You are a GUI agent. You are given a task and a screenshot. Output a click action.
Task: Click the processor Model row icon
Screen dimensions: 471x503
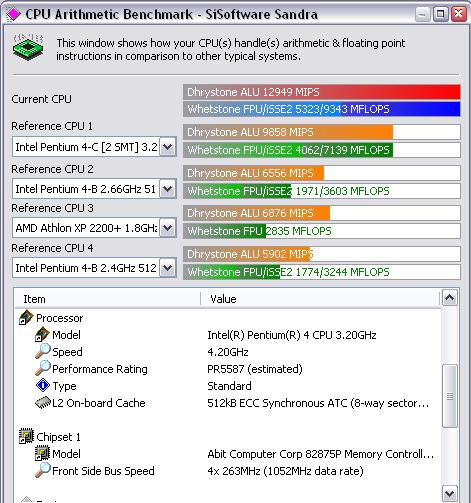point(42,334)
